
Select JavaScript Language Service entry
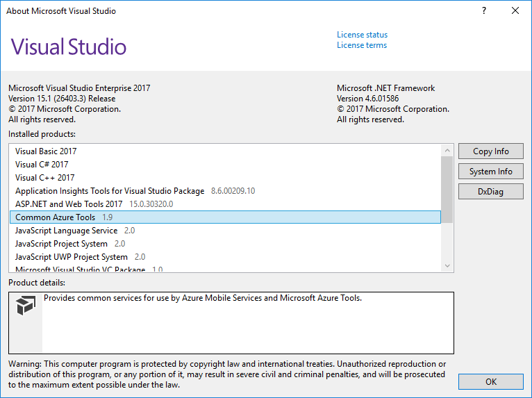pos(225,231)
